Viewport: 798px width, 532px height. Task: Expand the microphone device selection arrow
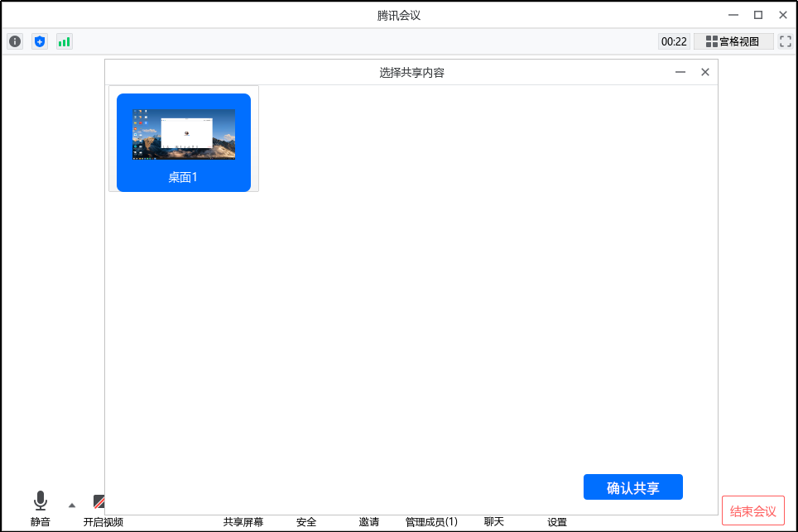pos(71,504)
